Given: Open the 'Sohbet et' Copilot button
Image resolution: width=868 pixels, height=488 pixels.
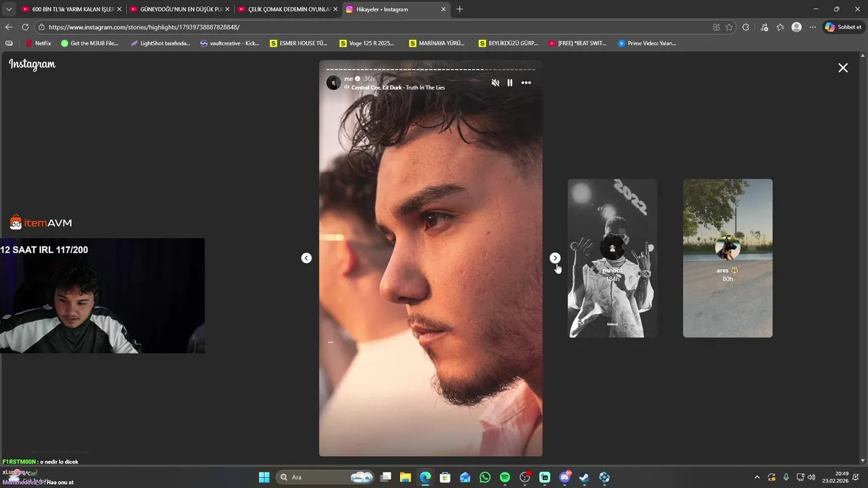Looking at the screenshot, I should pos(843,27).
